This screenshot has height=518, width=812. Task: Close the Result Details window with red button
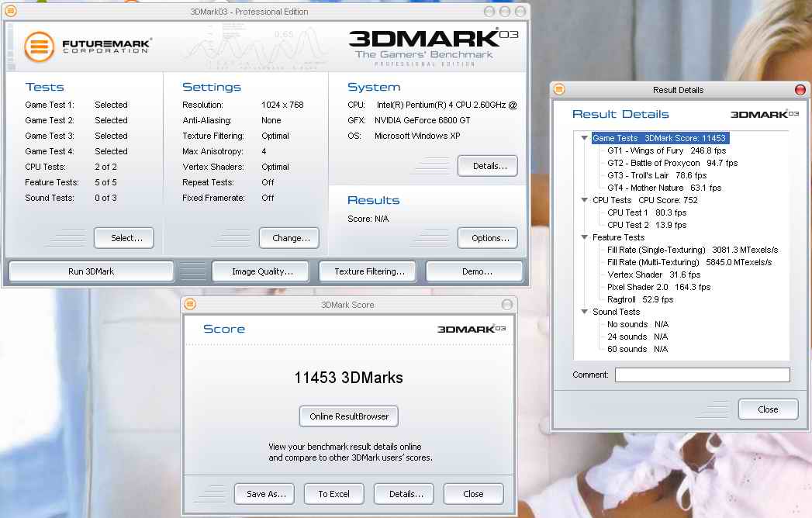[x=800, y=90]
